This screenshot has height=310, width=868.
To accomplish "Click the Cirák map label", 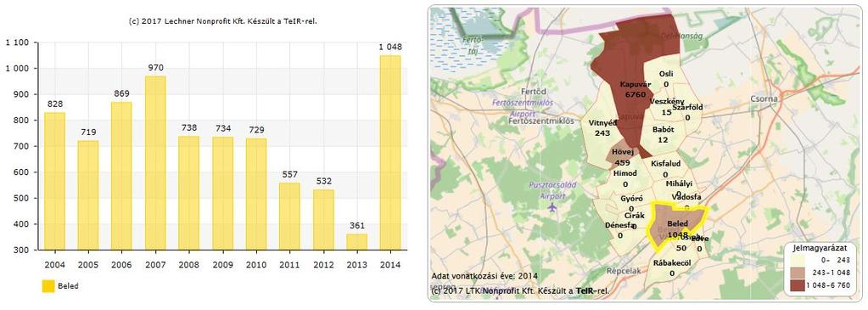I will [x=635, y=215].
